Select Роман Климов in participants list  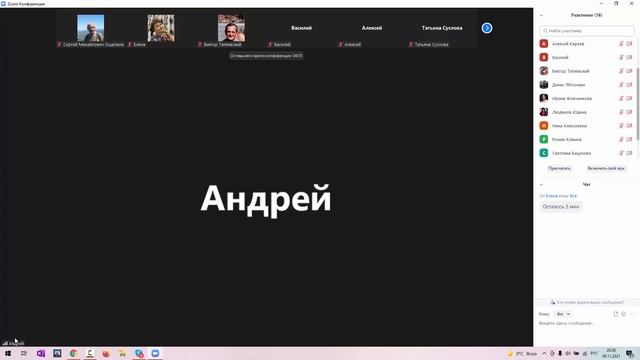[x=586, y=139]
